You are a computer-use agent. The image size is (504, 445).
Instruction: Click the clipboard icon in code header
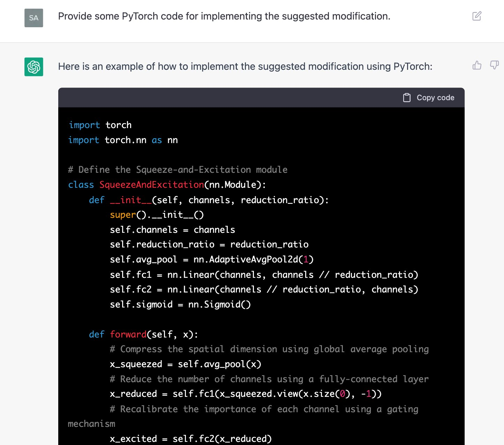(407, 98)
